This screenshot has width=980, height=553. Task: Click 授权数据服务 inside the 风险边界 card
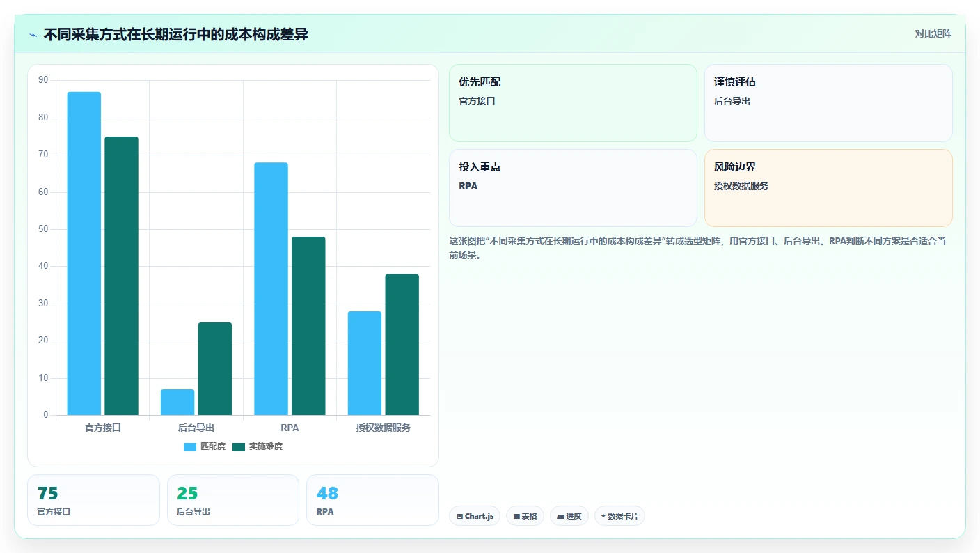tap(741, 186)
